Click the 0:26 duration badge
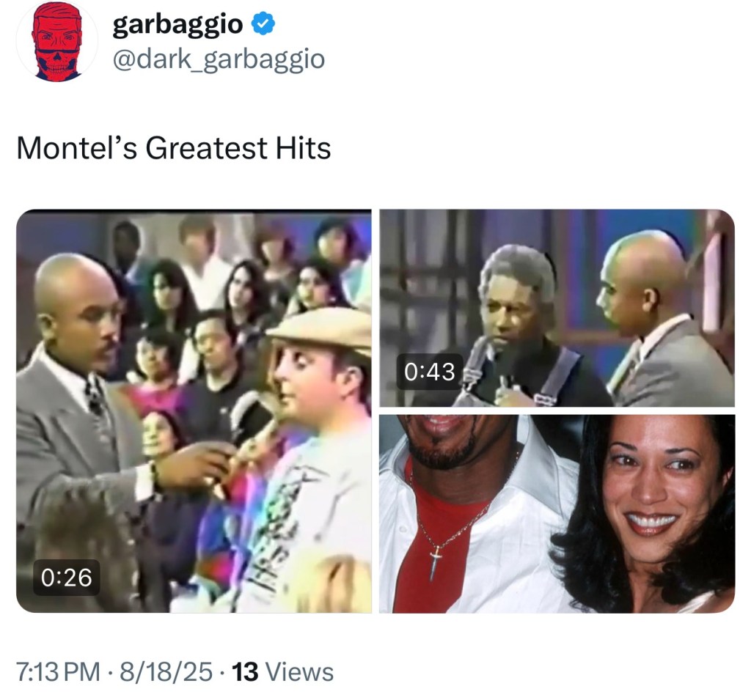Viewport: 751px width, 700px height. pyautogui.click(x=66, y=577)
